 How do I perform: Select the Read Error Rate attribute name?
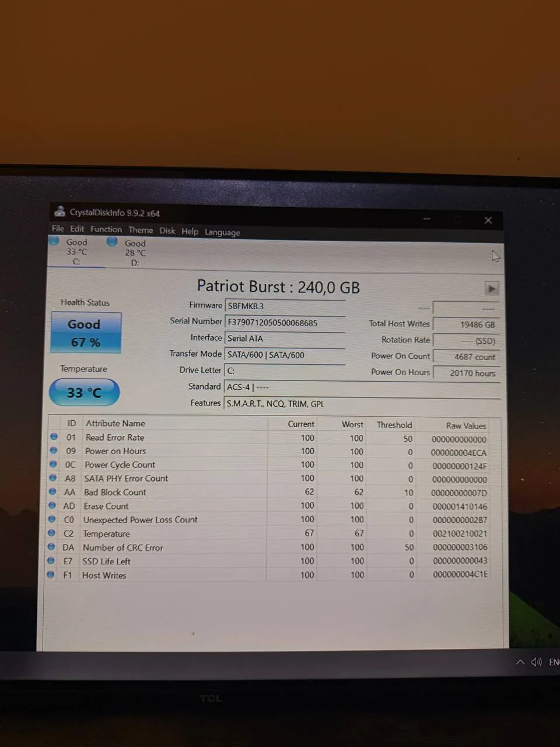115,437
